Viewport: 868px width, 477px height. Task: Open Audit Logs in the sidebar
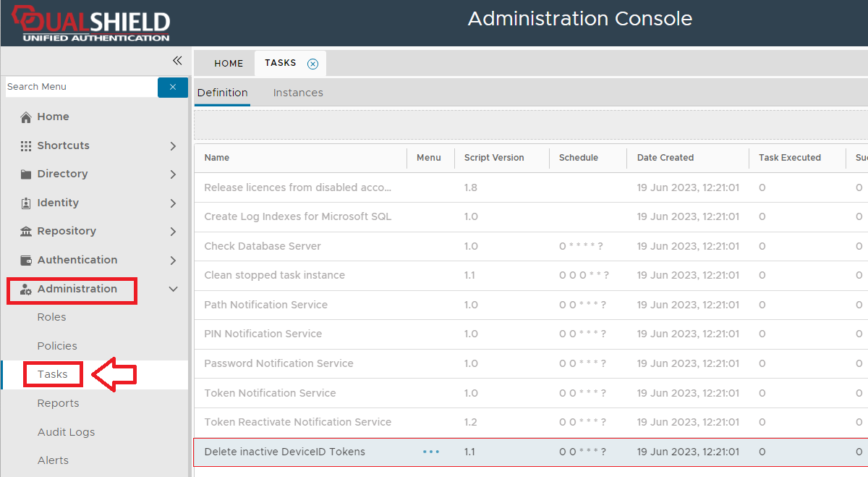click(66, 432)
